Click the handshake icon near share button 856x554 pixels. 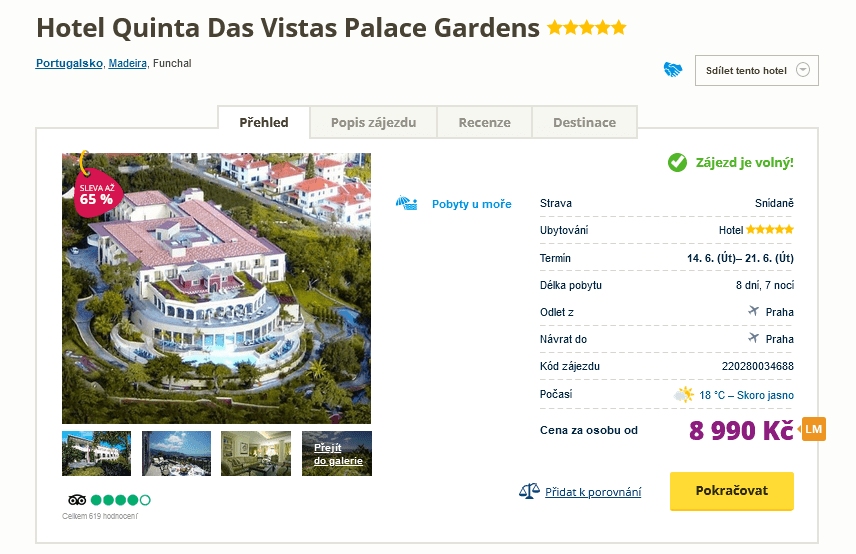672,70
